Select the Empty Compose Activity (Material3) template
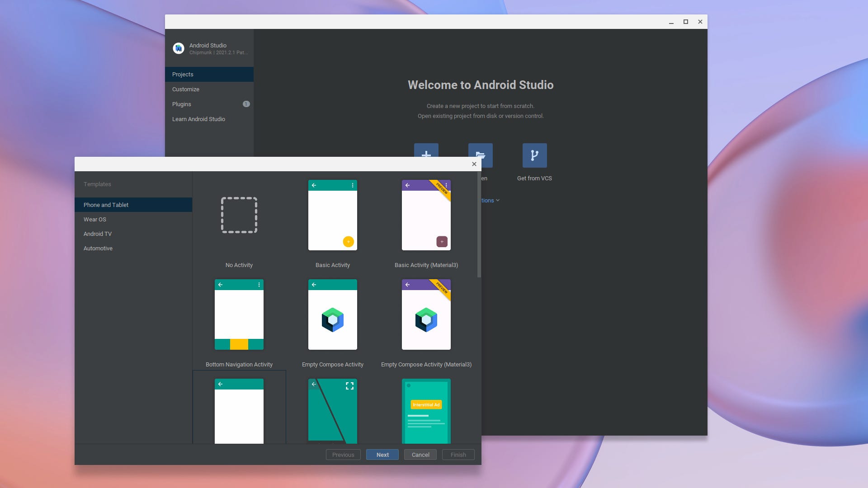Image resolution: width=868 pixels, height=488 pixels. tap(426, 314)
